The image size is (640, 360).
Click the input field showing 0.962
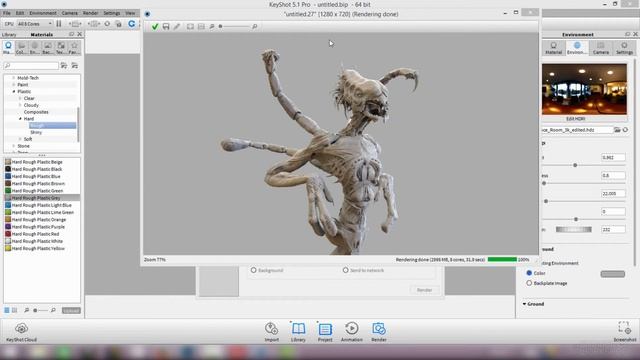[x=613, y=157]
